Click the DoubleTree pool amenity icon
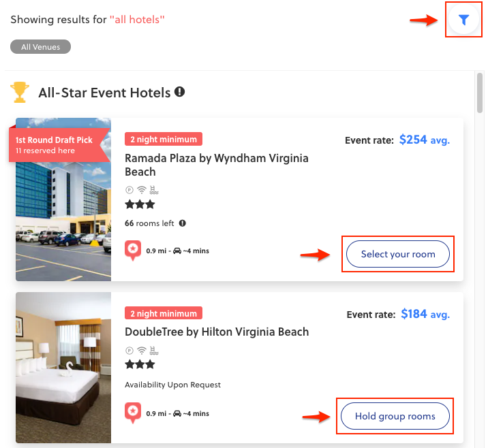 (154, 351)
